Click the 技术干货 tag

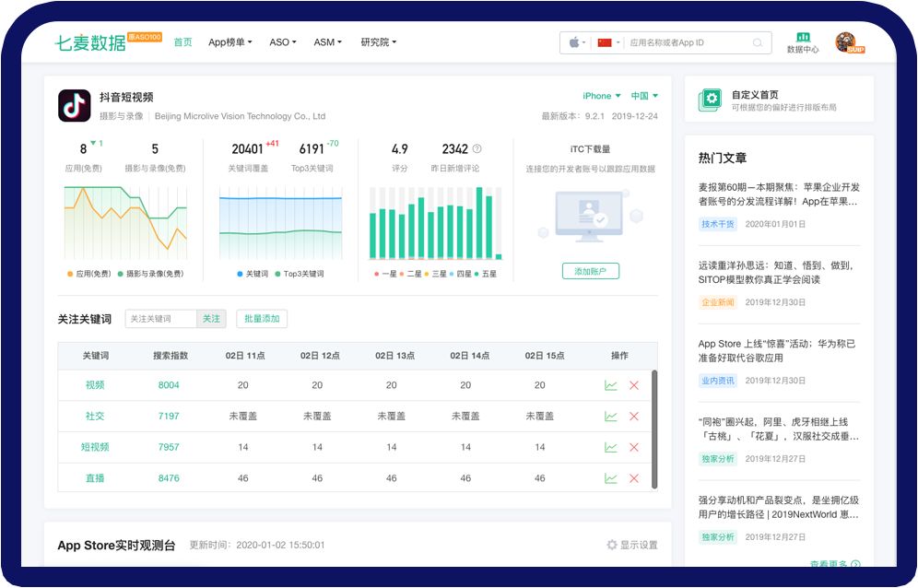718,224
